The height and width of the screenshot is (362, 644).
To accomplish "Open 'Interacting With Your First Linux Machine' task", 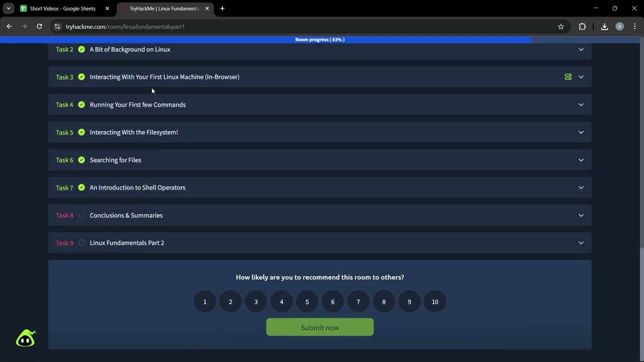I will (x=165, y=77).
